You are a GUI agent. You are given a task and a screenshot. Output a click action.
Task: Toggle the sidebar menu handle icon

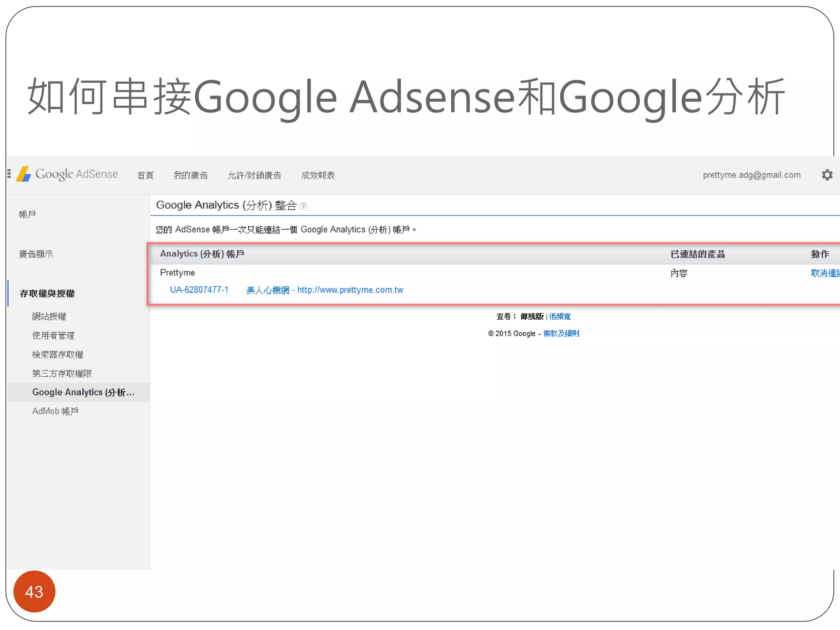click(x=9, y=174)
